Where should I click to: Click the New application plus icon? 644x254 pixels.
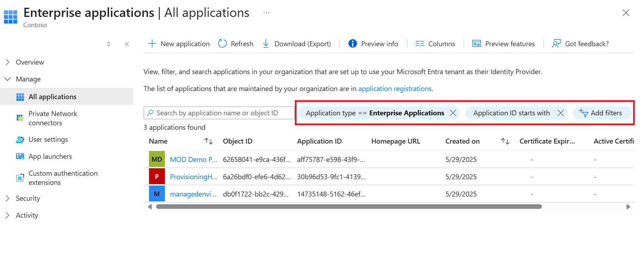(152, 43)
